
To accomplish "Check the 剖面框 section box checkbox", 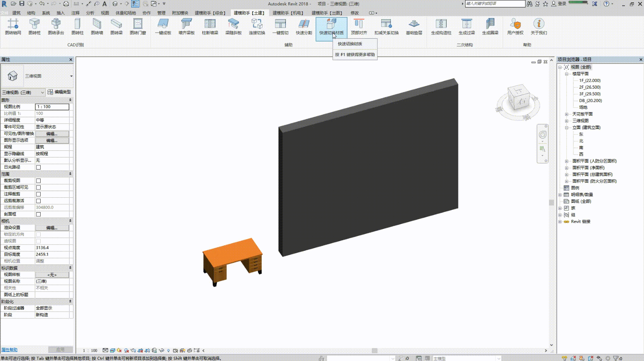I will [x=38, y=214].
